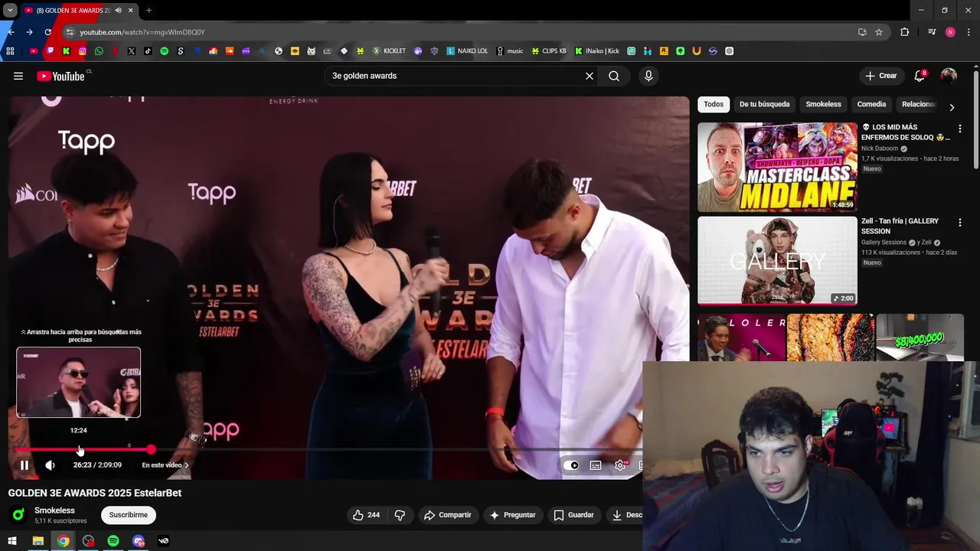Start voice search with microphone icon
The height and width of the screenshot is (551, 980).
pyautogui.click(x=648, y=76)
